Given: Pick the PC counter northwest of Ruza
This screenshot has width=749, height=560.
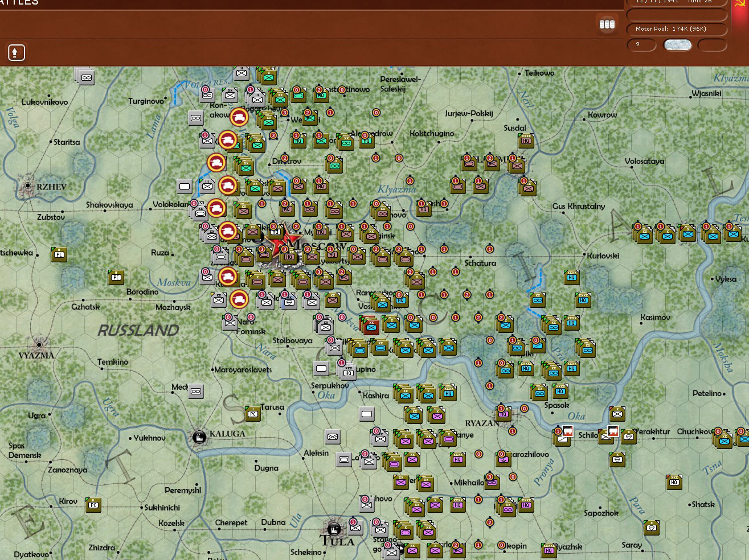Looking at the screenshot, I should pos(59,254).
